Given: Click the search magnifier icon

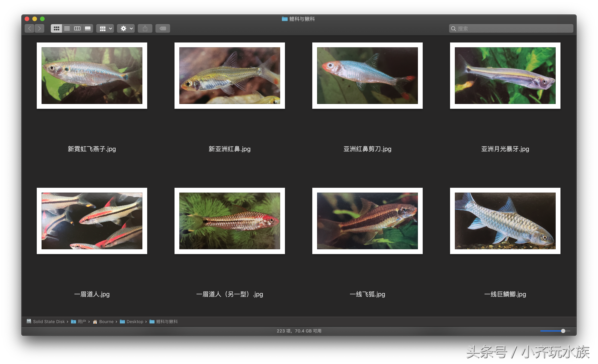Looking at the screenshot, I should click(x=453, y=29).
